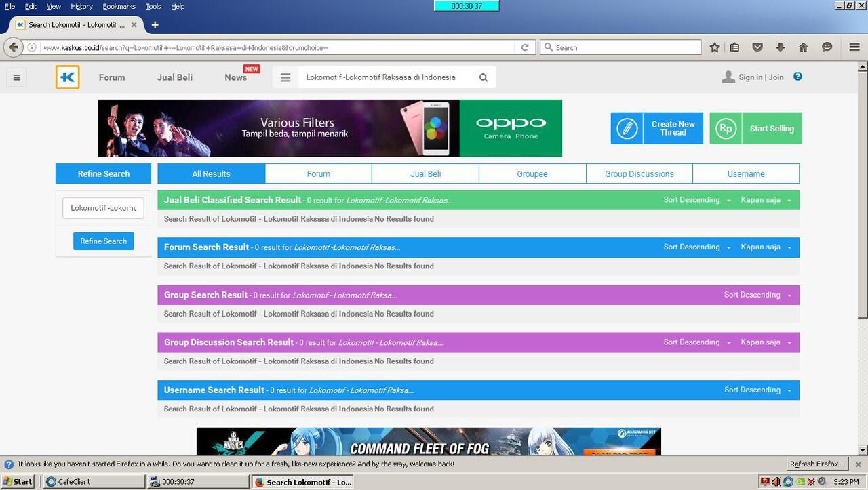
Task: Expand Sort Descending in the Username Search Result
Action: tap(757, 390)
